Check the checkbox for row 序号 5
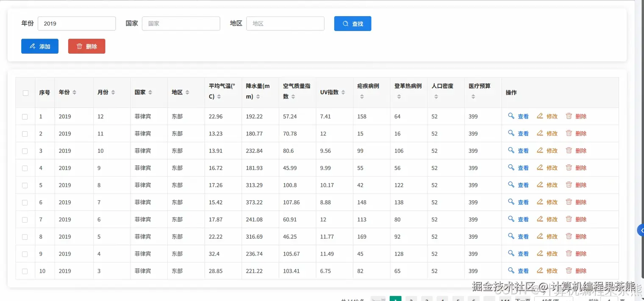Viewport: 644px width, 301px height. tap(25, 185)
